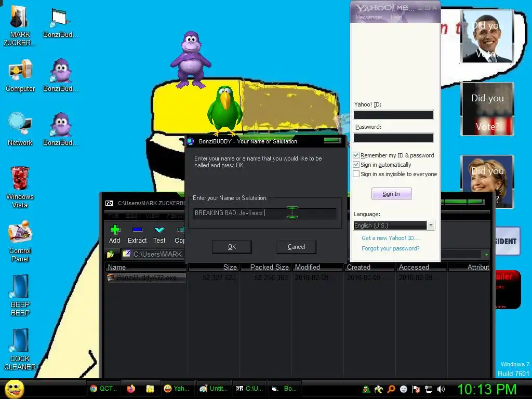The width and height of the screenshot is (532, 399).
Task: Sort by Accessed column in 7-Zip
Action: pos(421,268)
